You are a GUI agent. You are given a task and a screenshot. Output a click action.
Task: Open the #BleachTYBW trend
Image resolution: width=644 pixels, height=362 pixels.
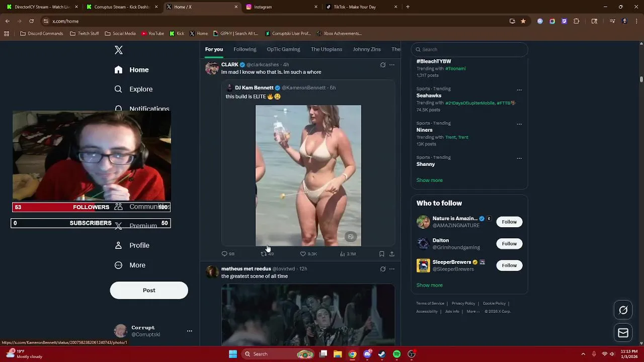coord(434,61)
